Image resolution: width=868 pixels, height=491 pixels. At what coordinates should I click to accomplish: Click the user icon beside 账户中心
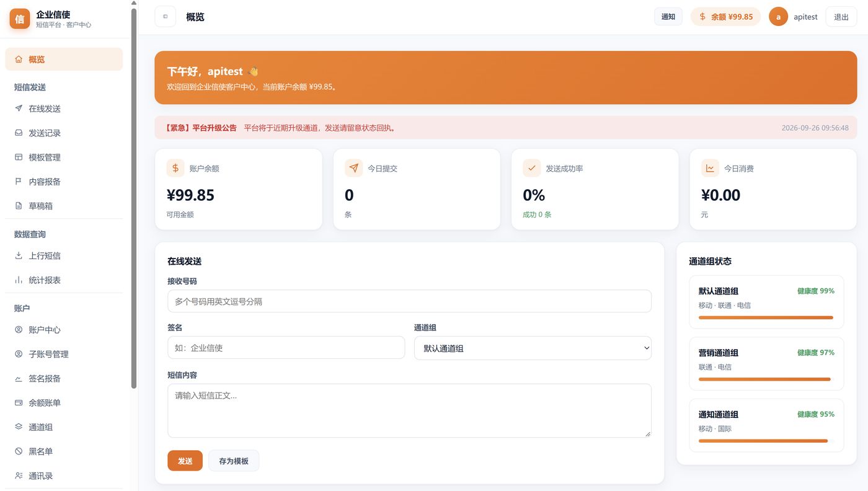19,330
